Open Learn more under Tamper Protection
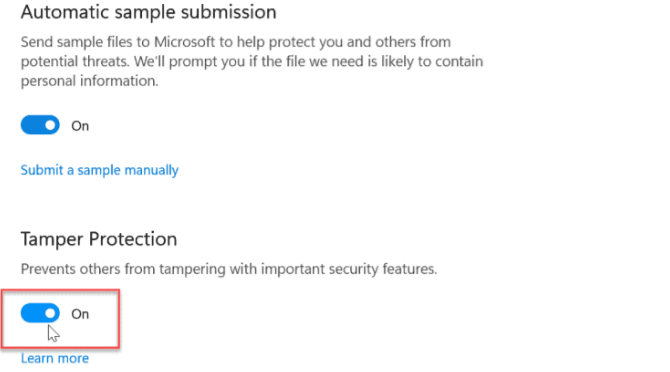670x372 pixels. point(55,358)
